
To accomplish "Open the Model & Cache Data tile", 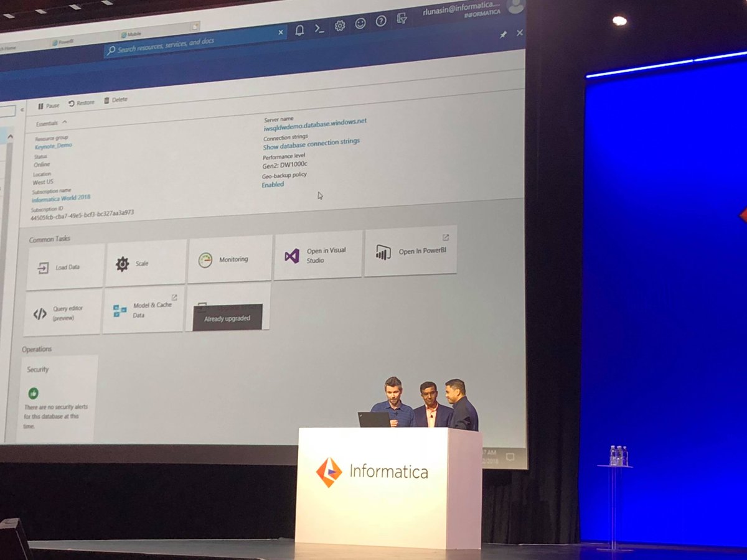I will [143, 310].
